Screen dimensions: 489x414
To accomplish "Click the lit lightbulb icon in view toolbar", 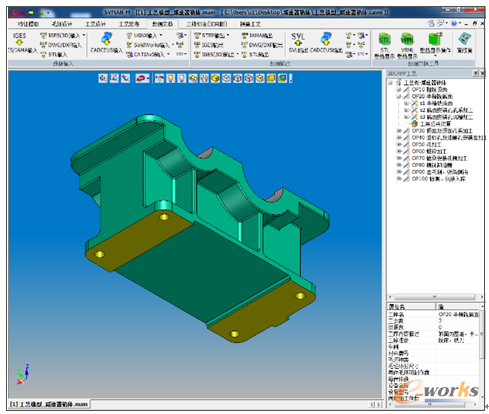I will pos(170,78).
